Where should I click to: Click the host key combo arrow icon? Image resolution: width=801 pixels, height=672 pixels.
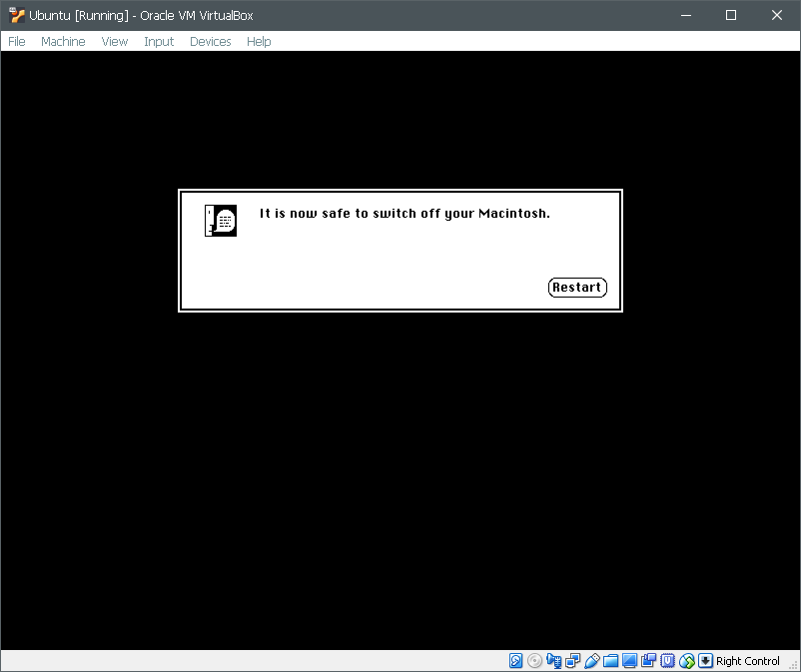coord(706,661)
